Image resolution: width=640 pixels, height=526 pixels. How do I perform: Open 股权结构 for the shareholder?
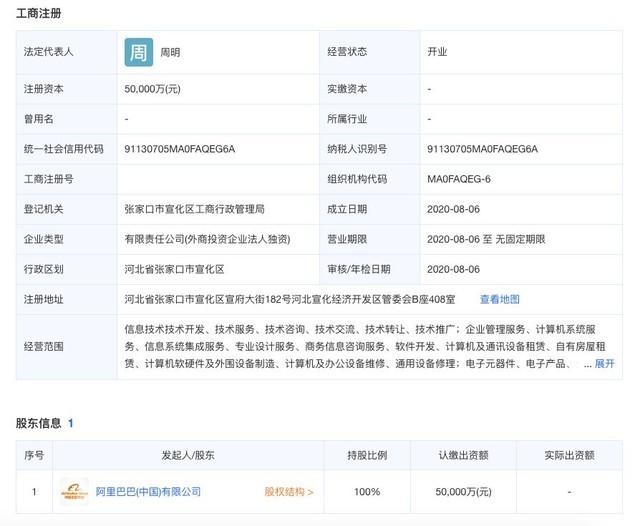coord(289,492)
